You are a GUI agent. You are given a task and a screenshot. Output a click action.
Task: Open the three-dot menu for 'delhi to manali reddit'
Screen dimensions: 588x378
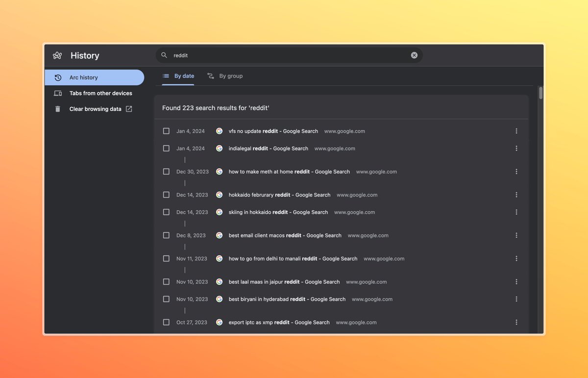tap(516, 258)
